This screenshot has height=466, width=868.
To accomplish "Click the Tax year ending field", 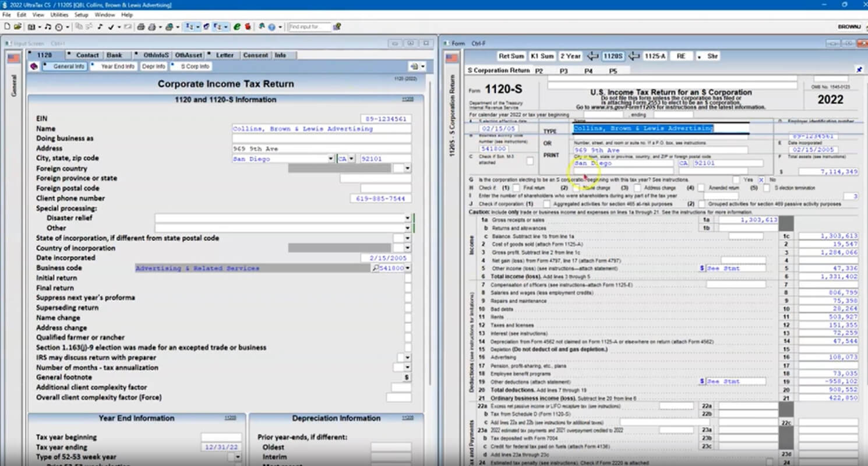I will click(221, 447).
